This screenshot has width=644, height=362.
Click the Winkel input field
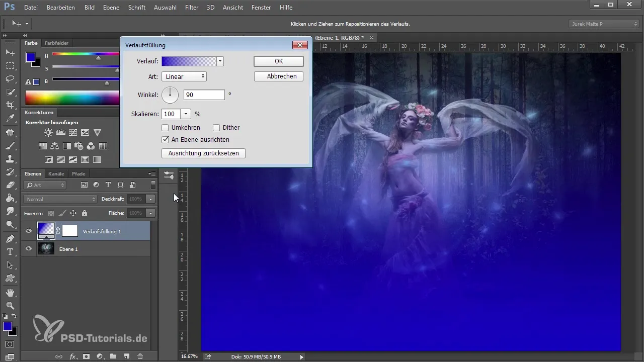204,95
